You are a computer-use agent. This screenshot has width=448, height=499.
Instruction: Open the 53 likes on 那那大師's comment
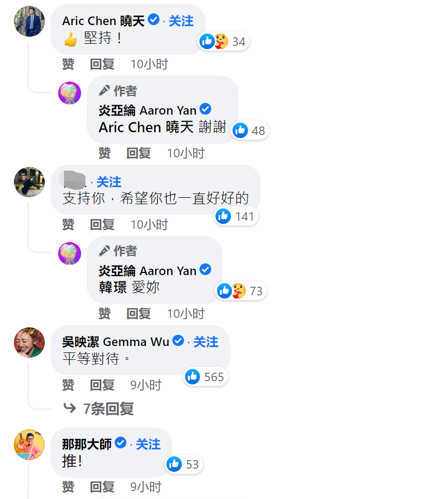click(183, 464)
